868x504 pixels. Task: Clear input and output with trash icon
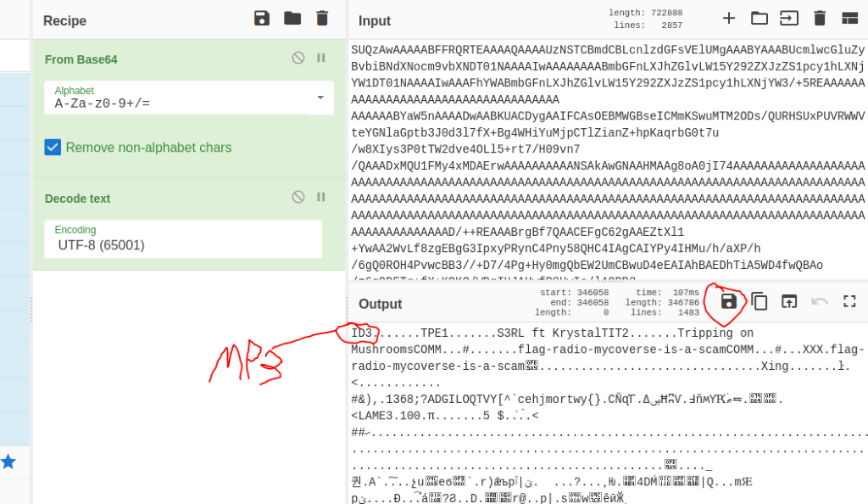click(820, 19)
